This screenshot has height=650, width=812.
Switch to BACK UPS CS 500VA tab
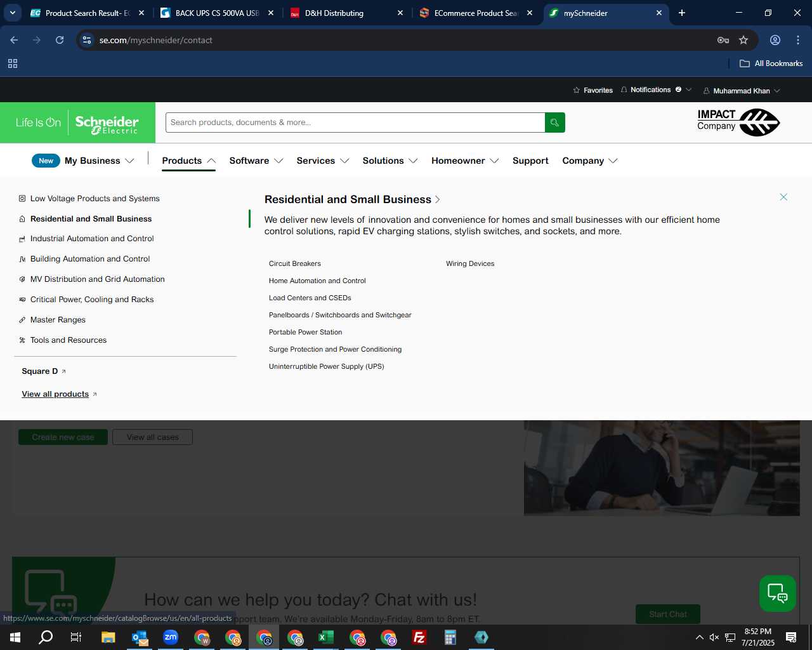click(217, 13)
